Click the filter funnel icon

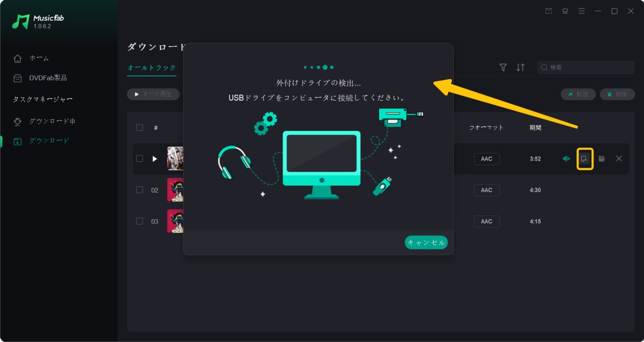[502, 67]
